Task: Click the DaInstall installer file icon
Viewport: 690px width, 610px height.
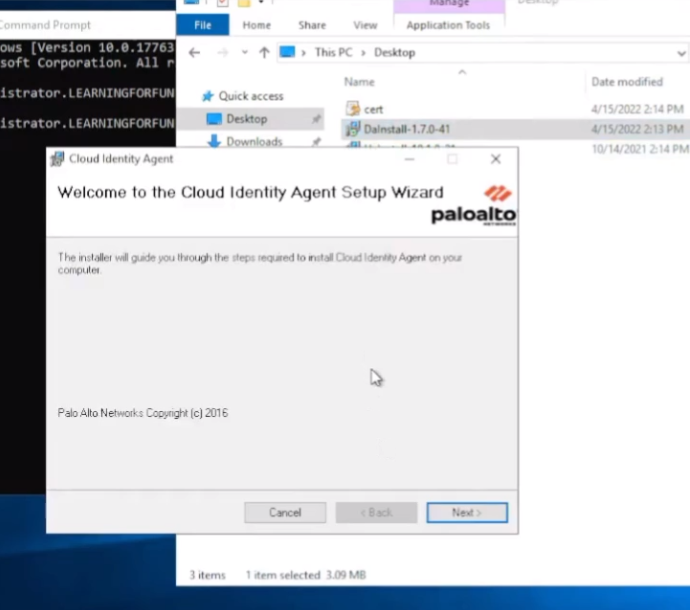Action: (352, 129)
